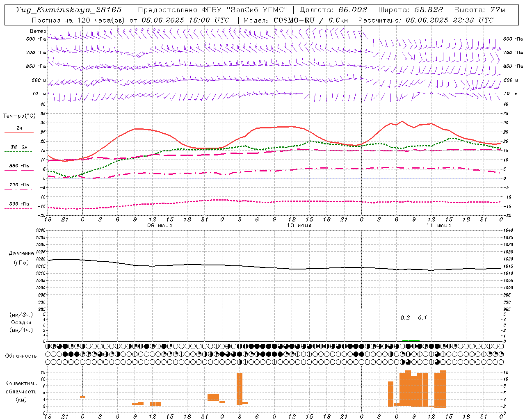
Task: Click the Рассчитано: 08.06.2025 22:38 UTC text
Action: coord(426,20)
